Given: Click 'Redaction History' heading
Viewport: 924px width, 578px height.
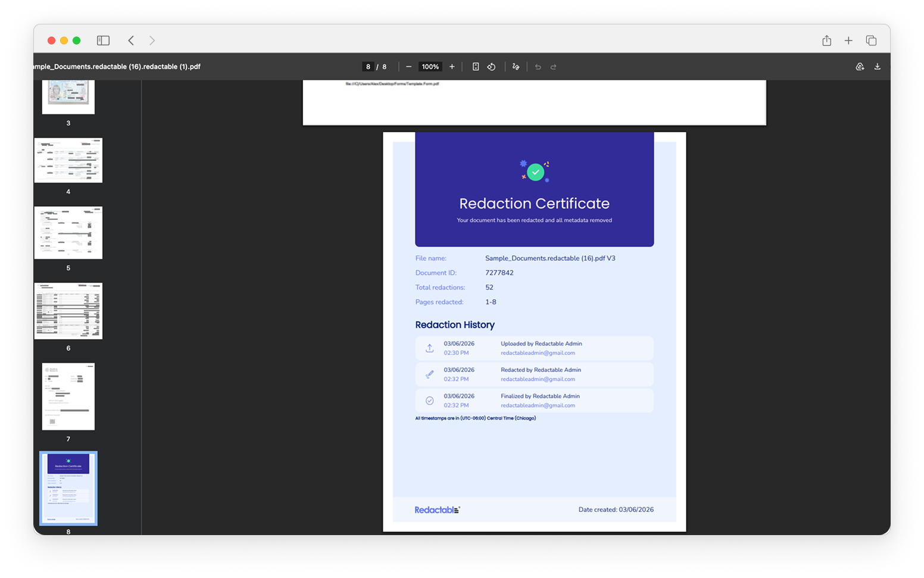Looking at the screenshot, I should click(455, 325).
